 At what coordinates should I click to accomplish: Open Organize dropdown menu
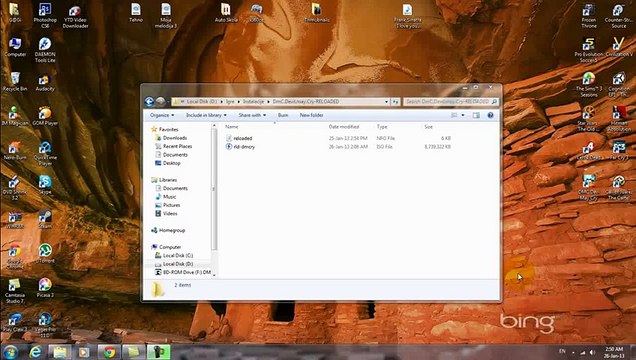tap(162, 115)
